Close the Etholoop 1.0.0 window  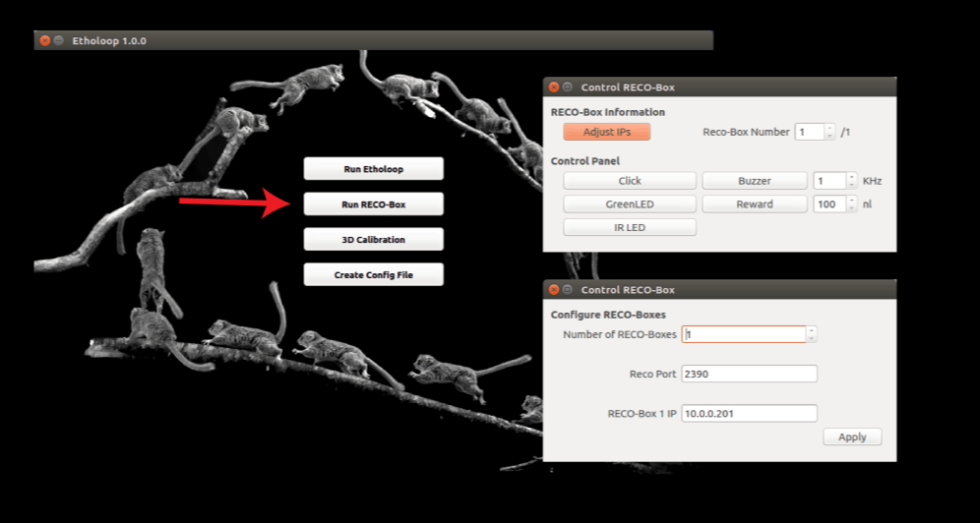[44, 40]
